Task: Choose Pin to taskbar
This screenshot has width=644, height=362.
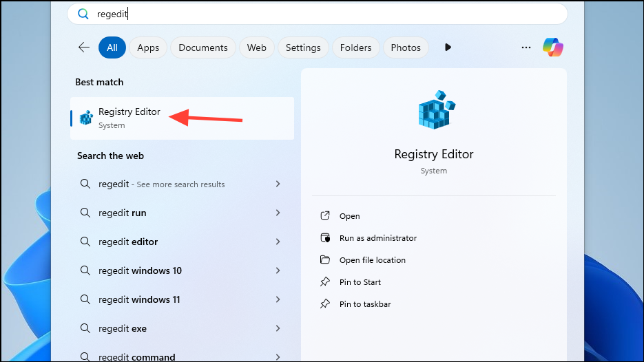Action: [365, 304]
